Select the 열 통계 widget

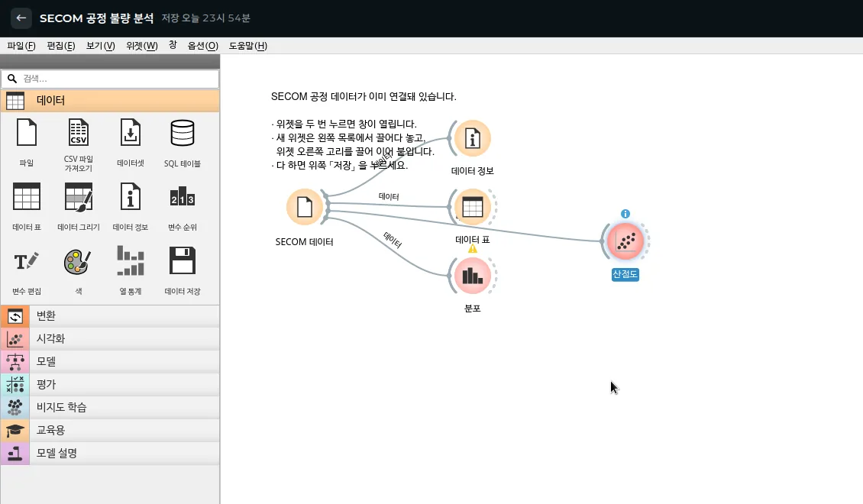[x=131, y=270]
